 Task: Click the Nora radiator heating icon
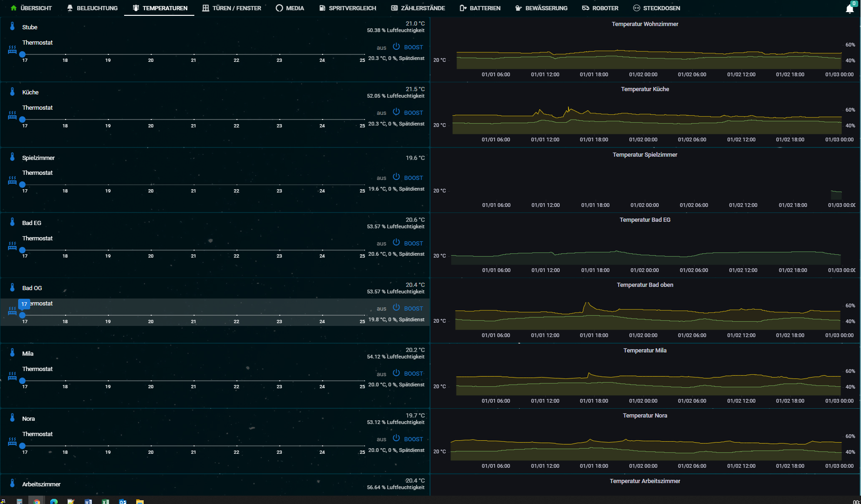coord(13,441)
